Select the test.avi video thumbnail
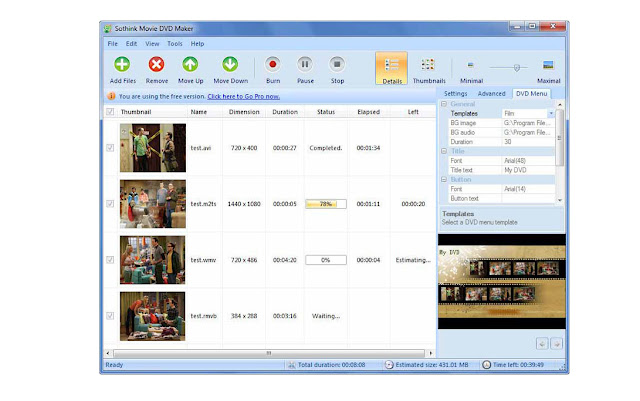The height and width of the screenshot is (401, 640). [153, 148]
